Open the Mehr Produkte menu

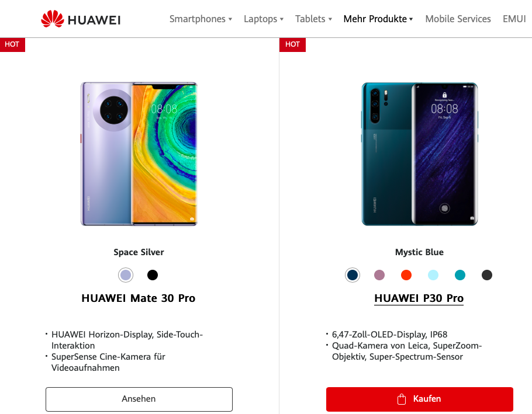coord(378,19)
